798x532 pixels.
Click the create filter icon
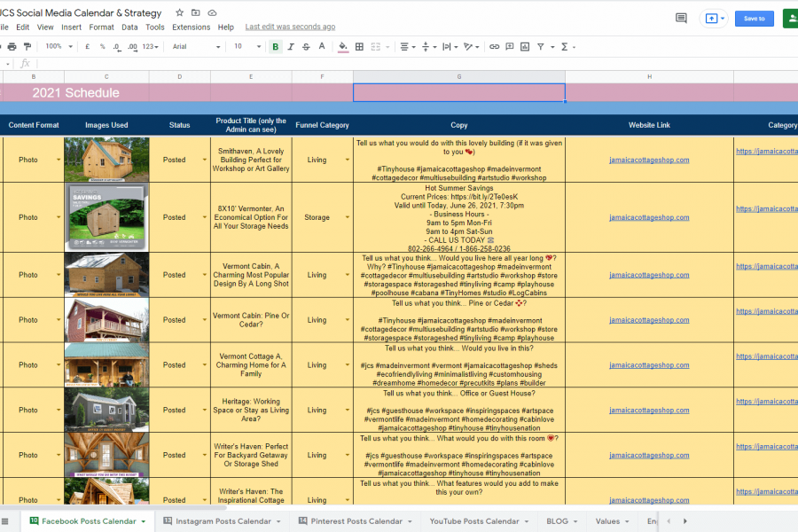coord(541,46)
